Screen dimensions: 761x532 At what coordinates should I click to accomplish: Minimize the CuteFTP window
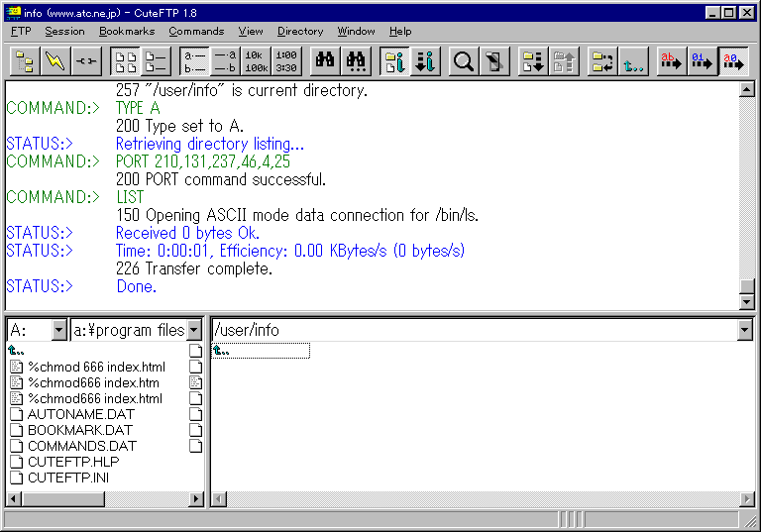712,13
